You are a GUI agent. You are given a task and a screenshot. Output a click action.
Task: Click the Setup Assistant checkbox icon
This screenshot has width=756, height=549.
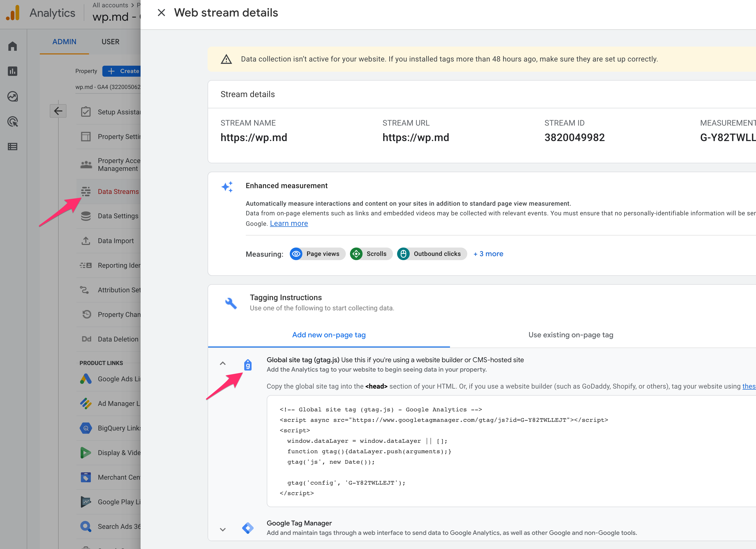86,111
